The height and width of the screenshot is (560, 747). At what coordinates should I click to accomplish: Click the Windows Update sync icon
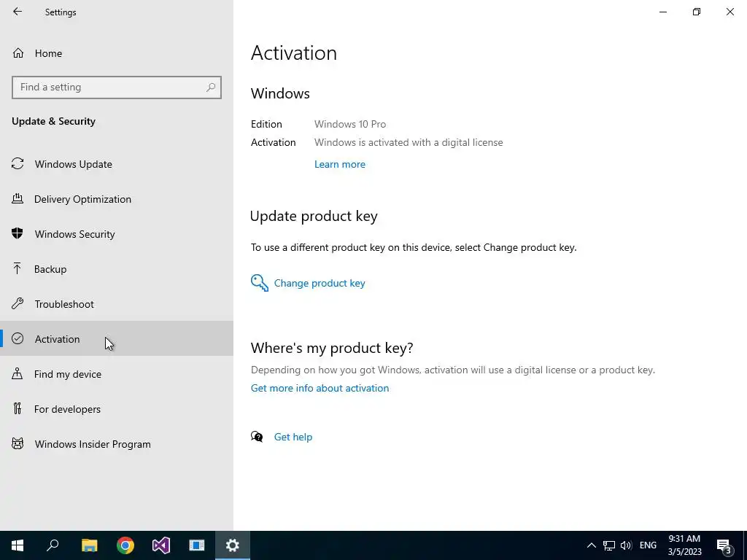tap(18, 164)
